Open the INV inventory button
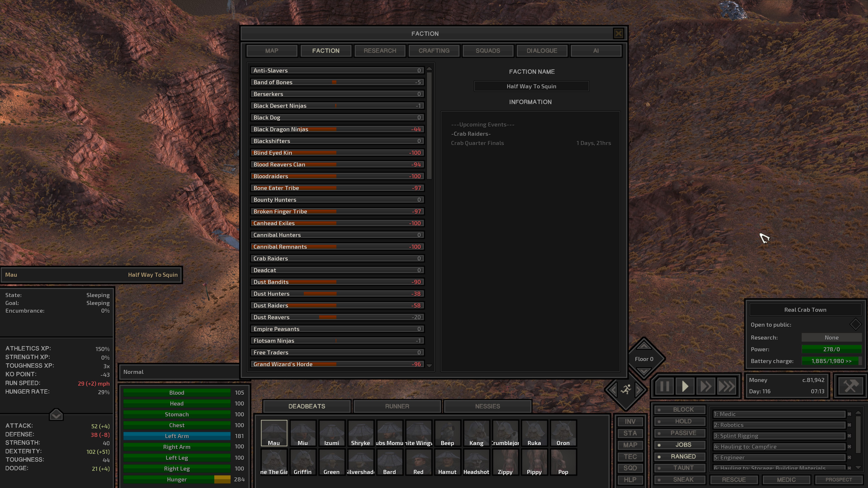868x488 pixels. click(630, 421)
